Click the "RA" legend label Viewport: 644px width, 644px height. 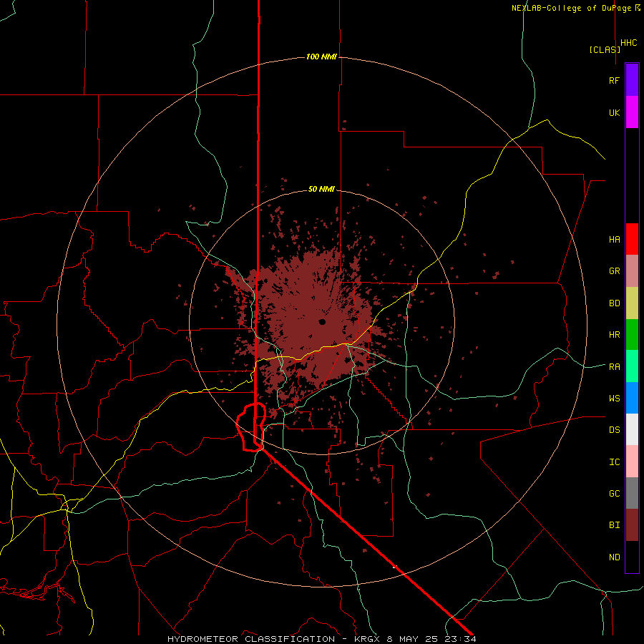[x=614, y=367]
